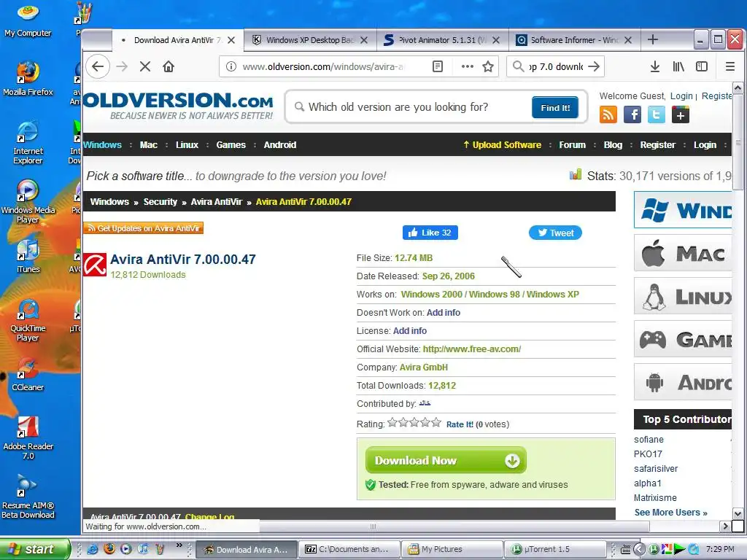The height and width of the screenshot is (560, 747).
Task: Click the Tweet button
Action: [555, 233]
